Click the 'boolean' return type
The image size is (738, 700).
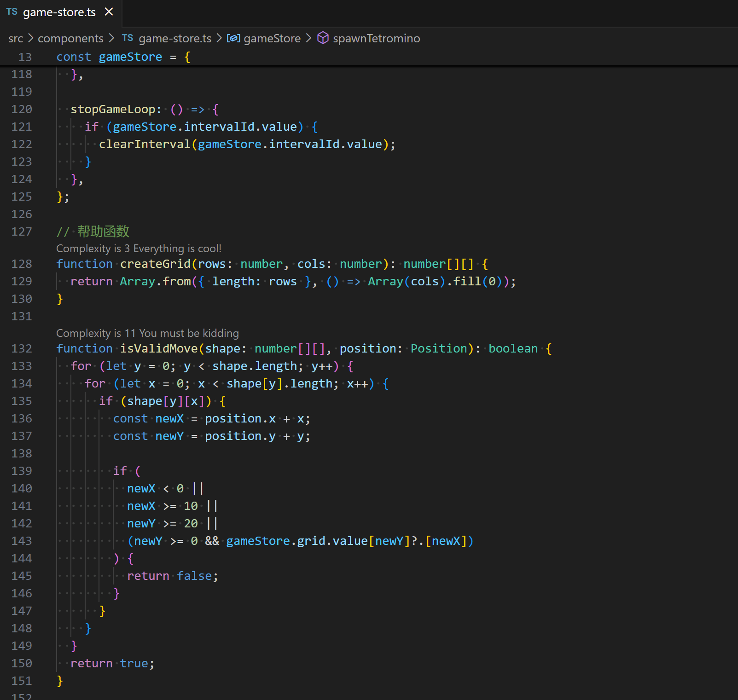[x=513, y=349]
